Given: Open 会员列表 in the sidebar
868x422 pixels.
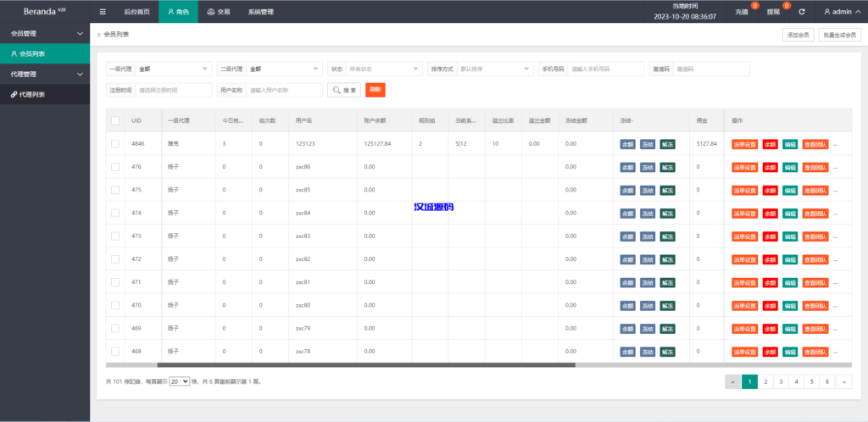Looking at the screenshot, I should click(x=32, y=53).
